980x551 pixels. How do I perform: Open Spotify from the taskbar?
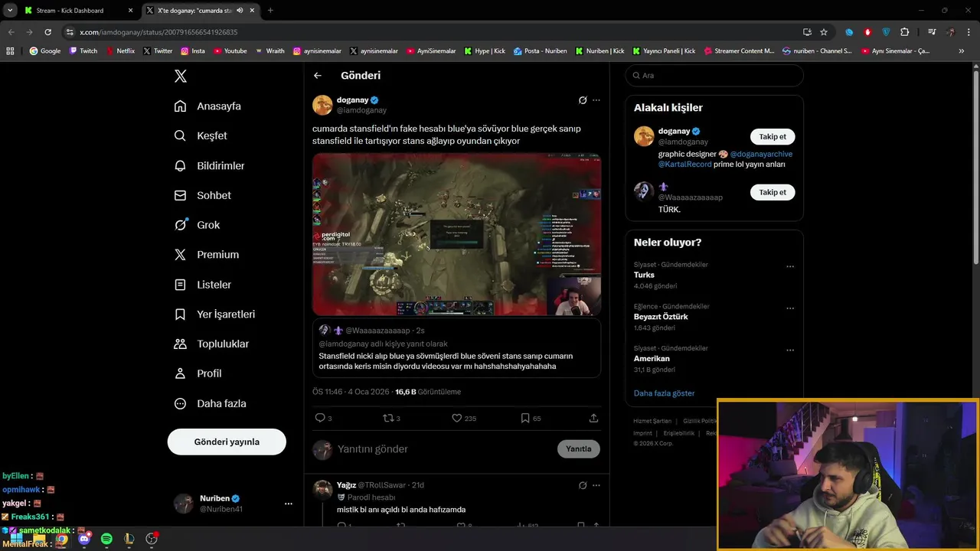[x=106, y=539]
